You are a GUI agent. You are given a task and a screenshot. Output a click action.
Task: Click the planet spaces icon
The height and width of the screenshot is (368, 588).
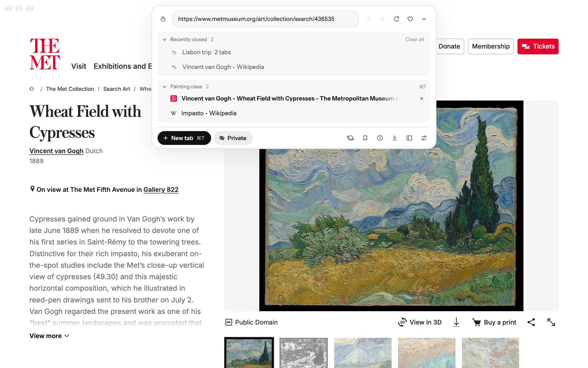click(x=350, y=138)
